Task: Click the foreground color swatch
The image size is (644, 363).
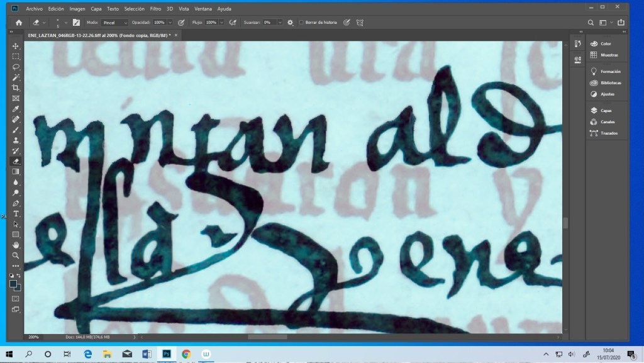Action: [14, 284]
